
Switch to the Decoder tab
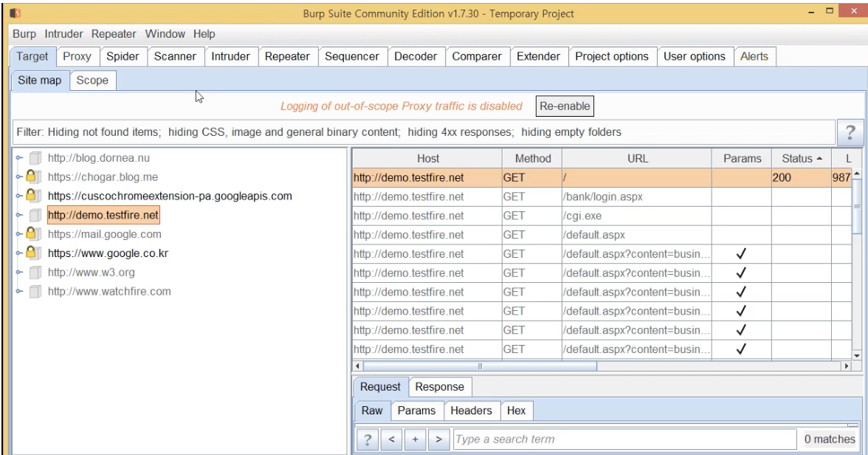[x=416, y=57]
